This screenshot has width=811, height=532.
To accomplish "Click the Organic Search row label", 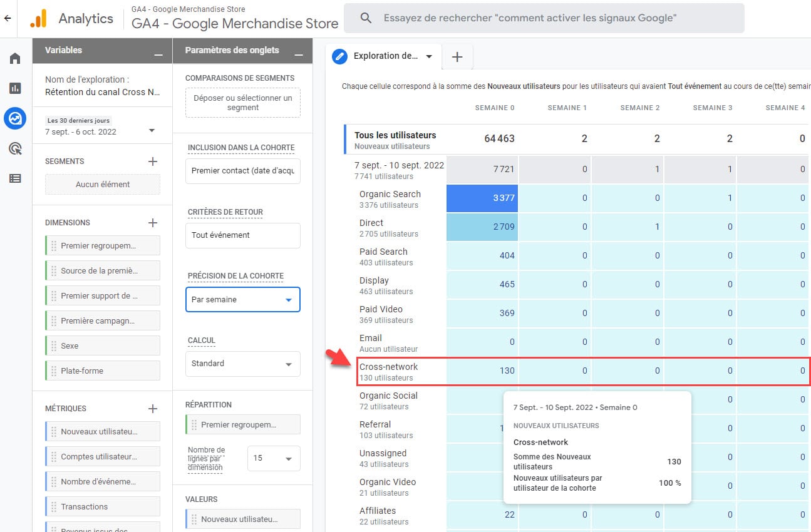I will point(390,194).
